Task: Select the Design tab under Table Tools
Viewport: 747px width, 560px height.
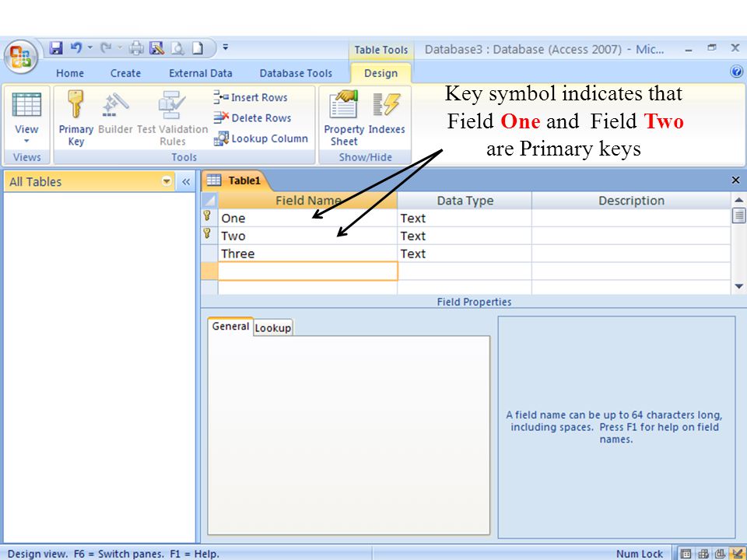Action: pyautogui.click(x=381, y=73)
